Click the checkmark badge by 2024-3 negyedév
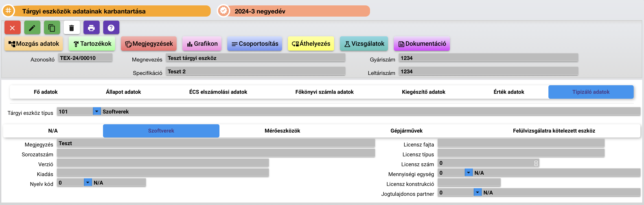Image resolution: width=644 pixels, height=205 pixels. tap(223, 11)
